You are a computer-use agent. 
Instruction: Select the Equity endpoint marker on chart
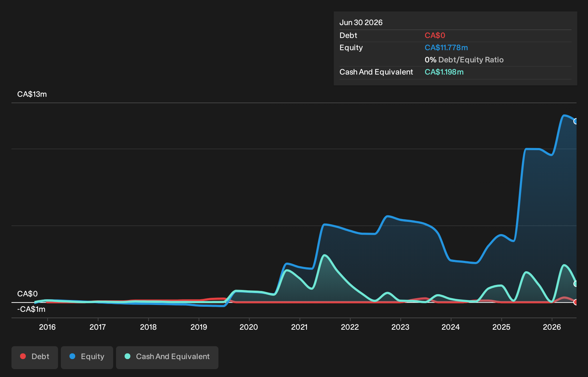tap(576, 121)
